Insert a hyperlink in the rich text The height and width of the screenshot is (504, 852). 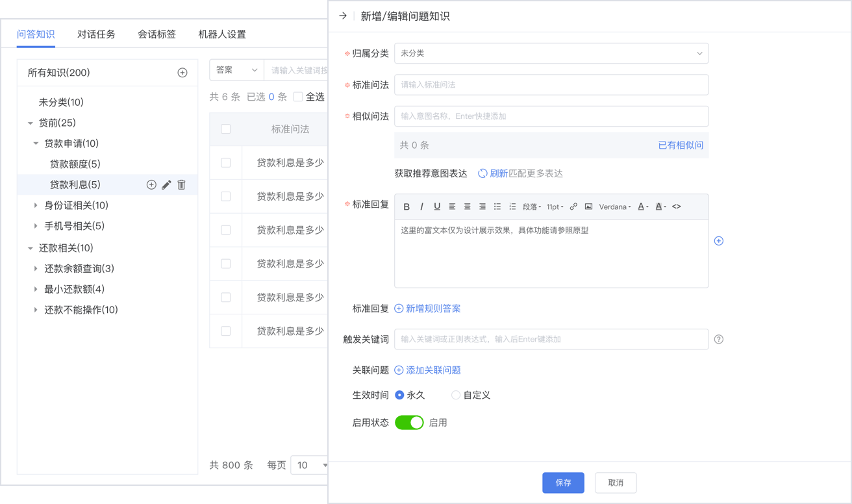click(573, 207)
